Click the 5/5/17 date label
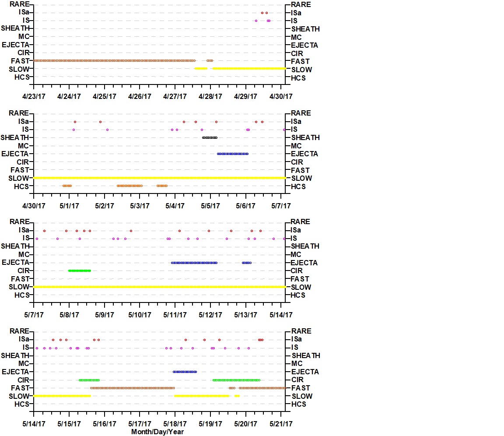 point(210,206)
